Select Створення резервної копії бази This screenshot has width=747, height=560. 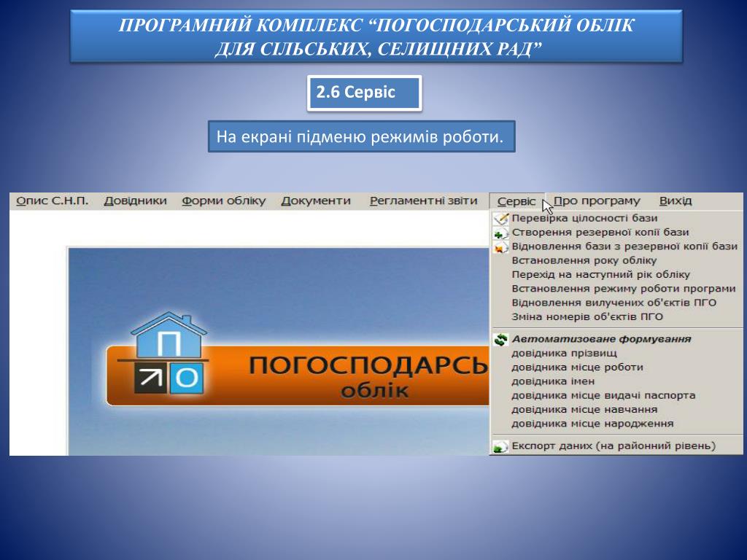600,233
